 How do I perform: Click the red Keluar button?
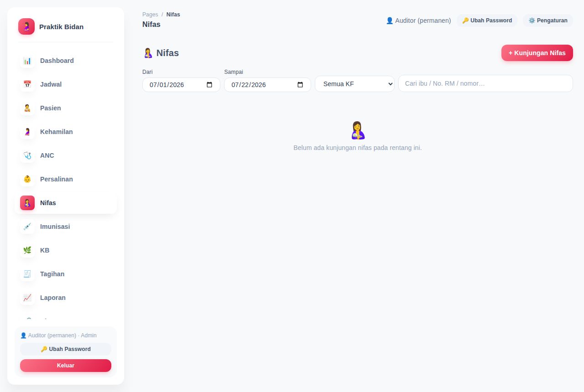(x=66, y=366)
